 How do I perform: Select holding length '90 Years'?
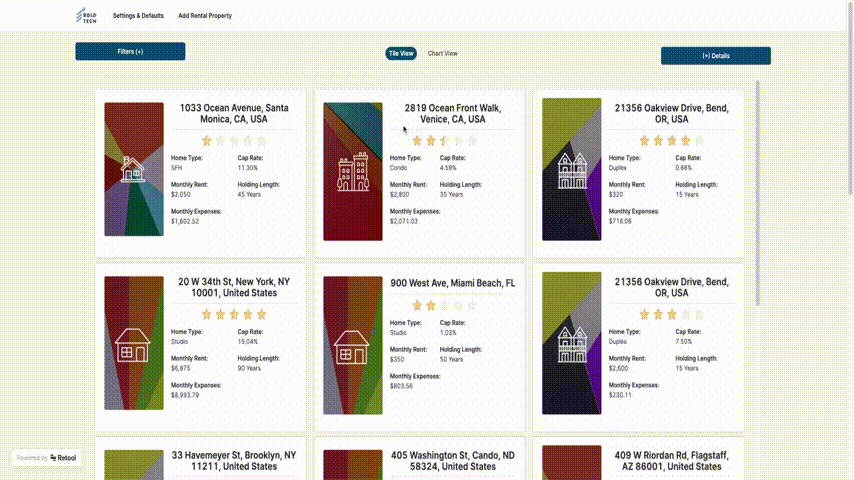[249, 368]
